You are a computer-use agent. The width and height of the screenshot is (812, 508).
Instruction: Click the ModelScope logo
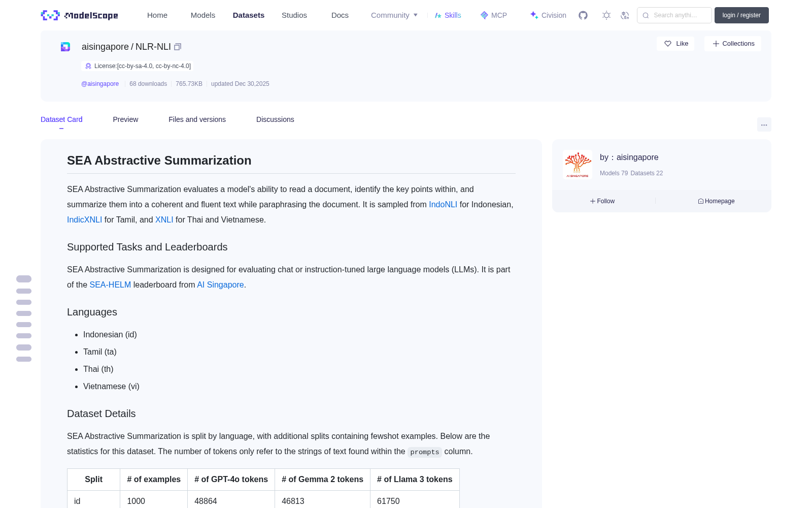click(80, 15)
